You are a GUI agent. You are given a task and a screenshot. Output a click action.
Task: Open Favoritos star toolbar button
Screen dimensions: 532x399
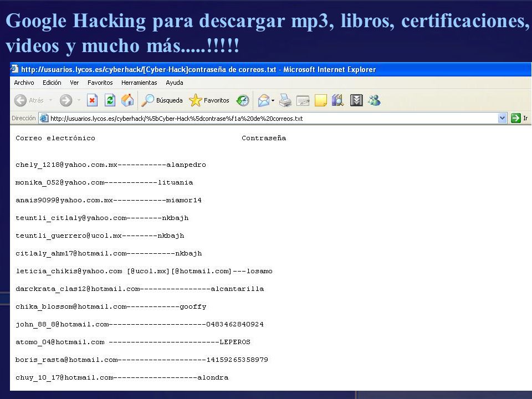click(209, 100)
